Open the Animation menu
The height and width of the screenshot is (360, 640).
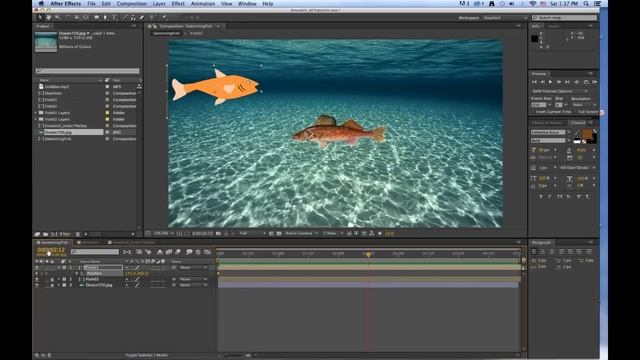click(x=203, y=4)
